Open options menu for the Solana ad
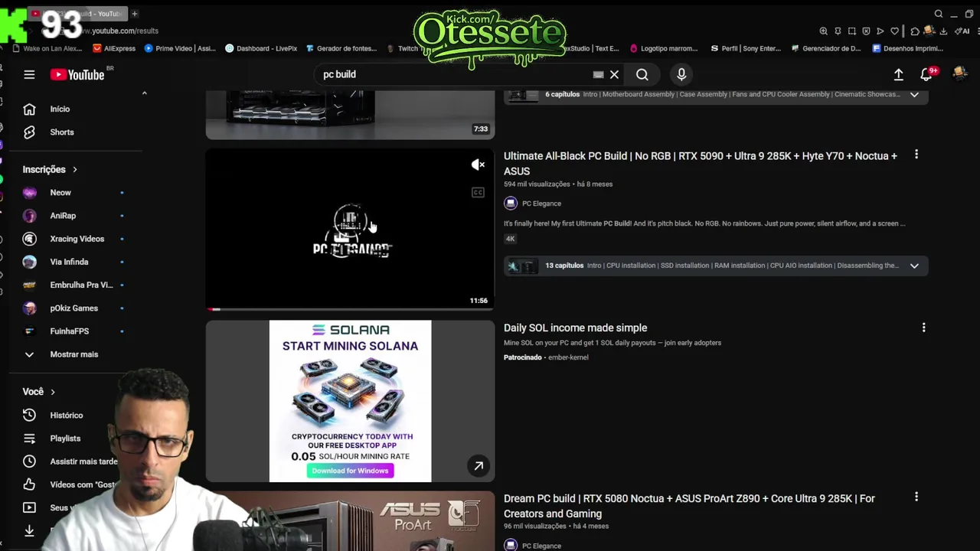This screenshot has height=551, width=980. [x=923, y=328]
